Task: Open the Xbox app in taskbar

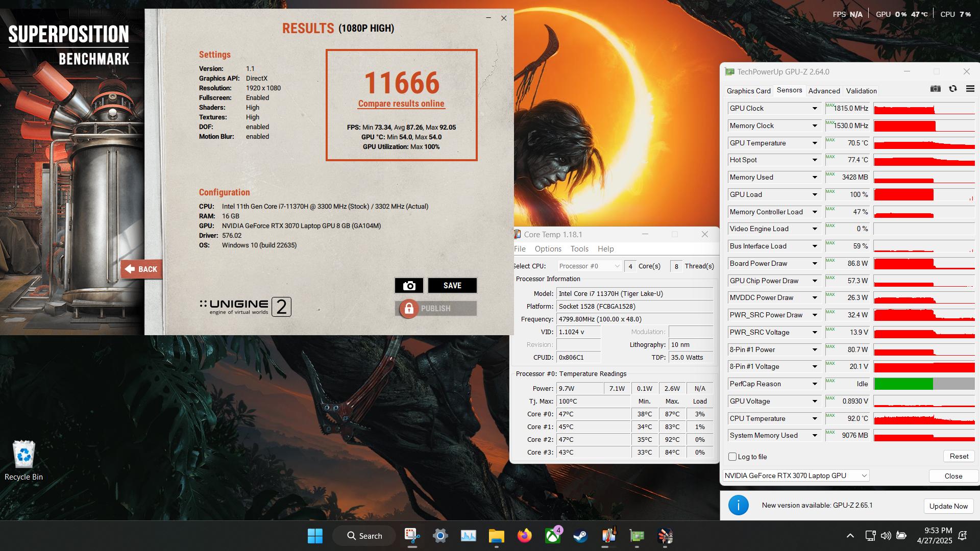Action: pyautogui.click(x=552, y=536)
